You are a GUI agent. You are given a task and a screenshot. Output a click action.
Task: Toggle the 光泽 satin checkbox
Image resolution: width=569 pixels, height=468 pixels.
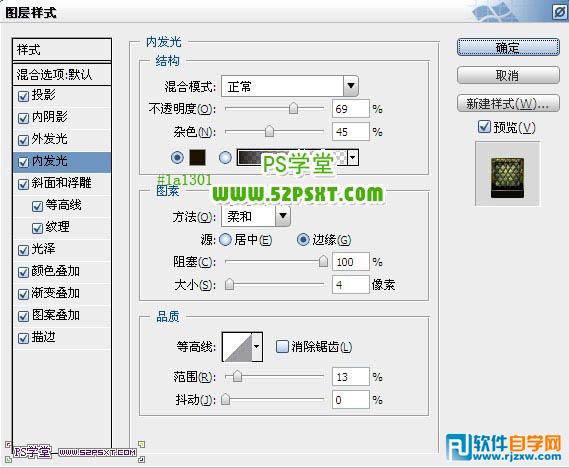click(23, 250)
